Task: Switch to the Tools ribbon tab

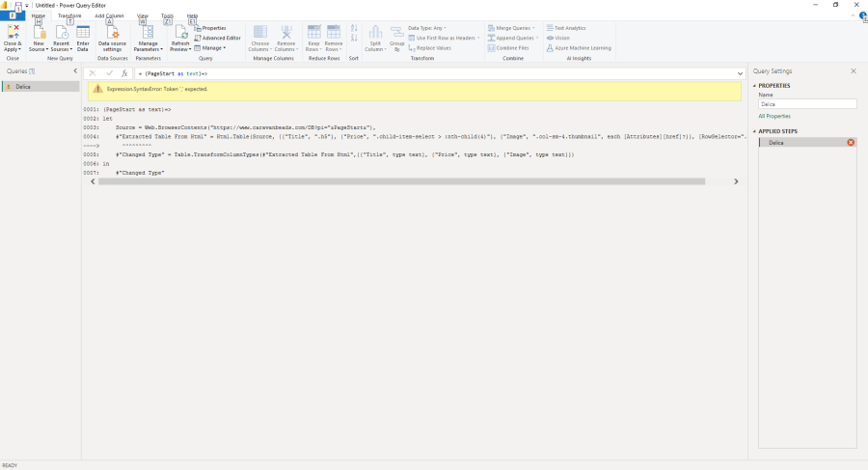Action: click(x=167, y=16)
